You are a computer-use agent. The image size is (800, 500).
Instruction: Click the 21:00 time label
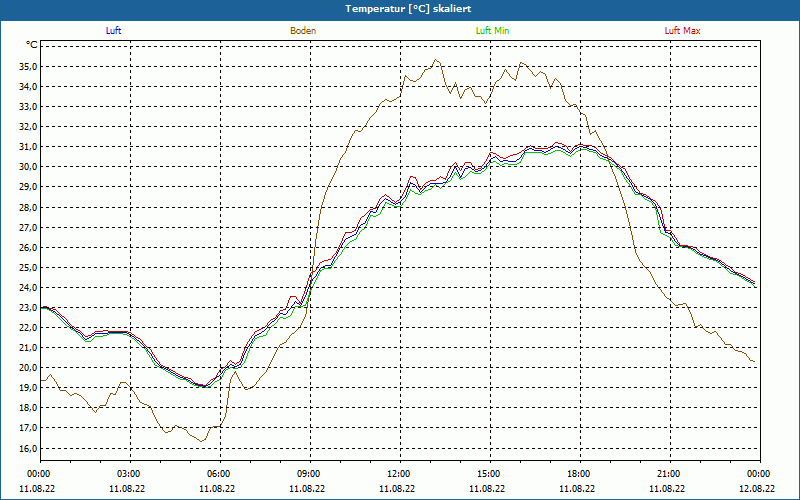pos(670,474)
